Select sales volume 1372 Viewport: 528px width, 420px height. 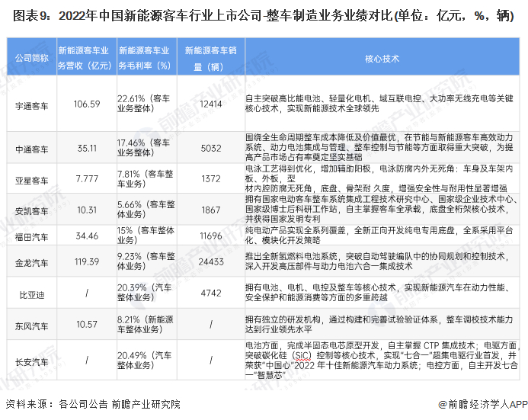pyautogui.click(x=211, y=179)
